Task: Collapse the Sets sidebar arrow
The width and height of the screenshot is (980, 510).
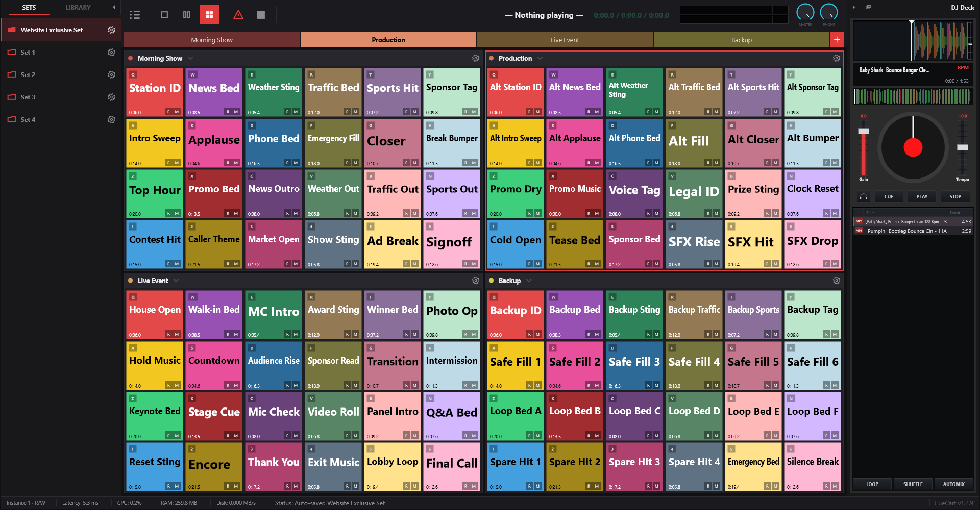Action: (114, 8)
